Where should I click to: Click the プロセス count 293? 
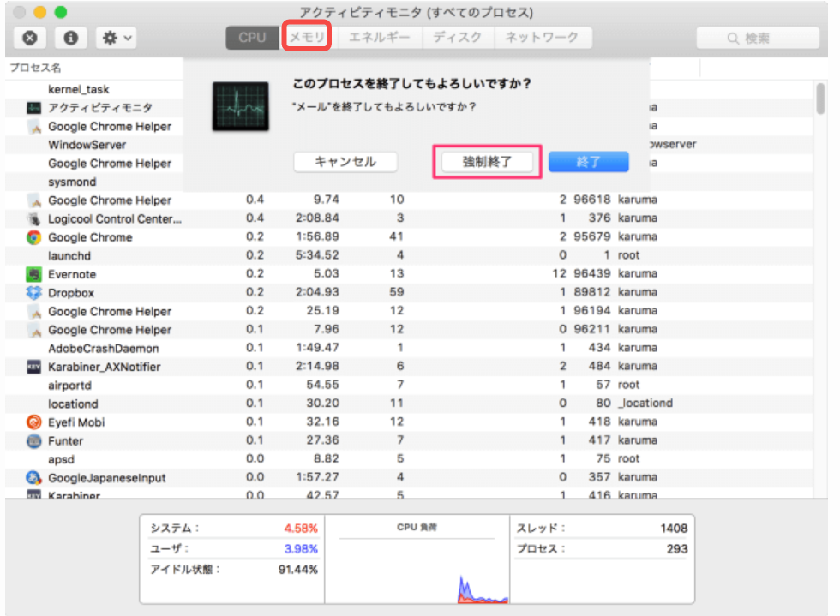coord(677,549)
